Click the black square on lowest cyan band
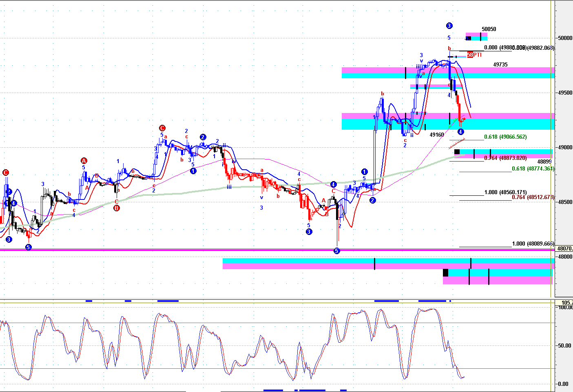This screenshot has width=573, height=392. click(445, 272)
